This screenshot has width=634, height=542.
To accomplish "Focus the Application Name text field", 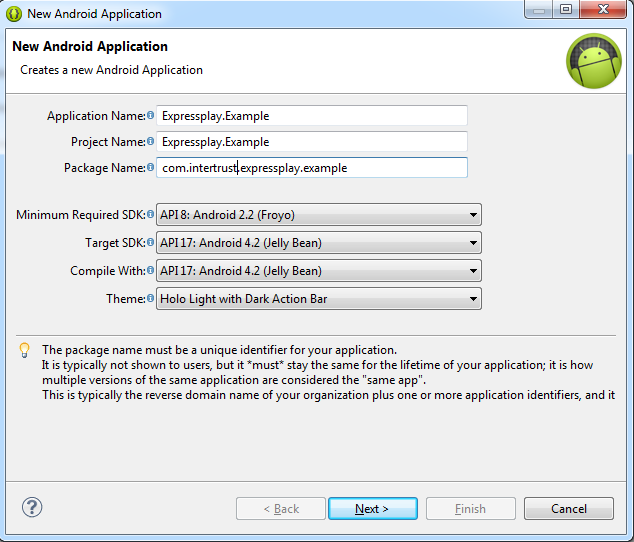I will click(x=311, y=116).
